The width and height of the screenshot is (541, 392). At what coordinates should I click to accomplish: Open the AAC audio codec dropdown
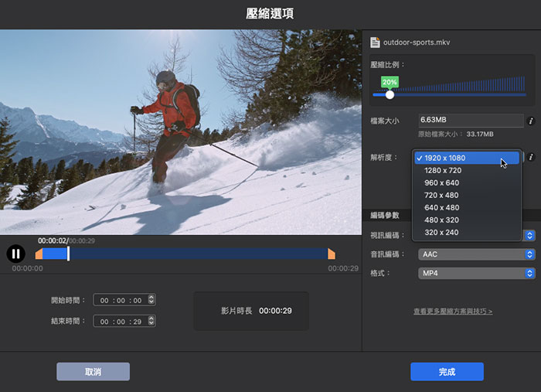point(477,254)
